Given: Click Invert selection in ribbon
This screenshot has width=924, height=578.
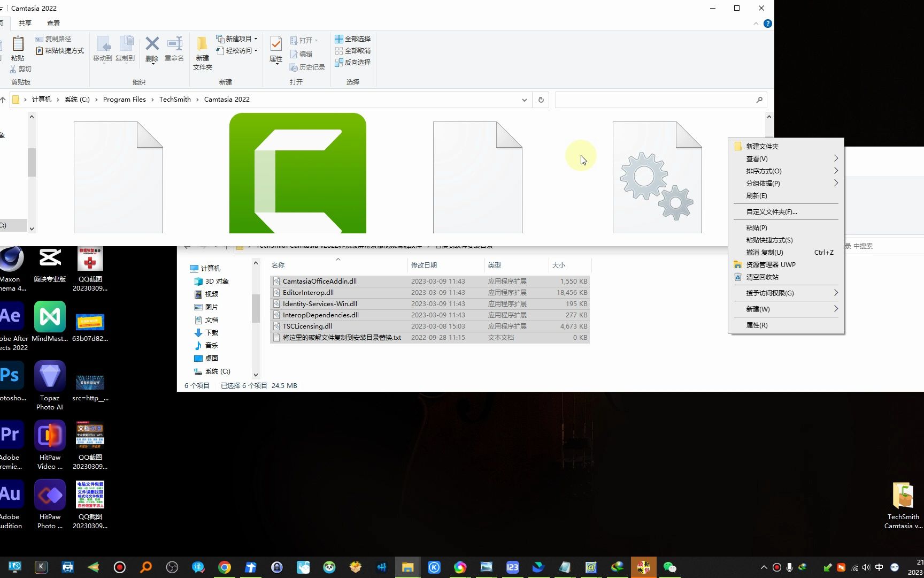Looking at the screenshot, I should [353, 63].
